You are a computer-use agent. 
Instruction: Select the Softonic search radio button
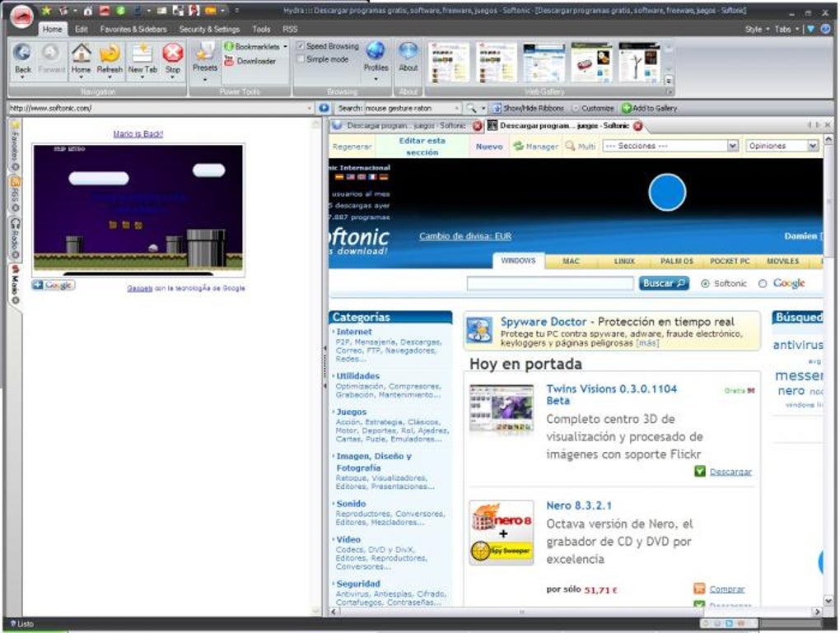tap(705, 284)
